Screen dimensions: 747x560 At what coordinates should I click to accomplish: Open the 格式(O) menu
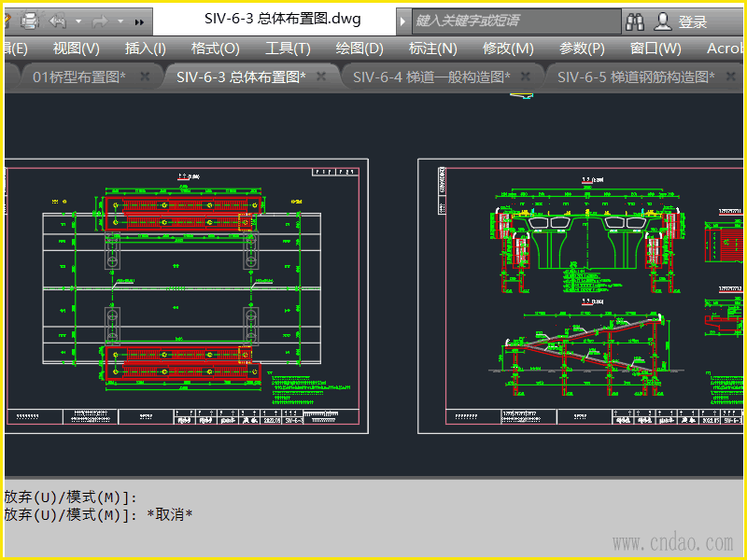point(216,49)
